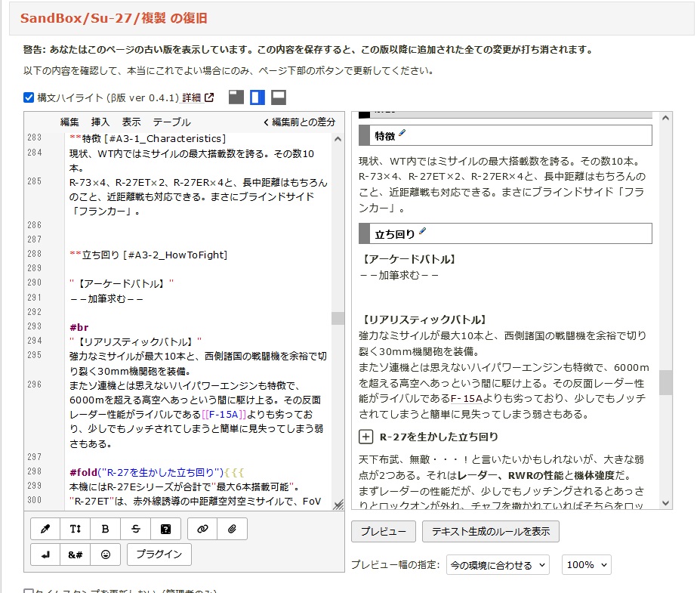Click the editor vertical scrollbar thumb
Screen dimensions: 700x593
click(x=338, y=318)
